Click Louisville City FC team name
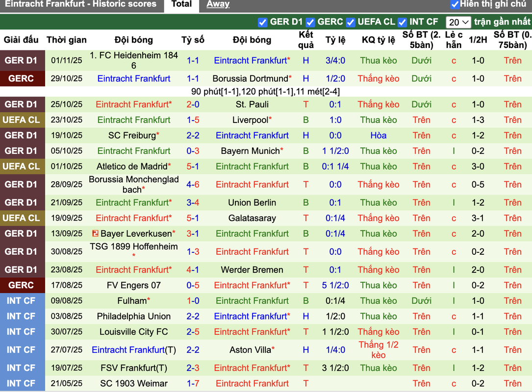The image size is (532, 392). (134, 332)
